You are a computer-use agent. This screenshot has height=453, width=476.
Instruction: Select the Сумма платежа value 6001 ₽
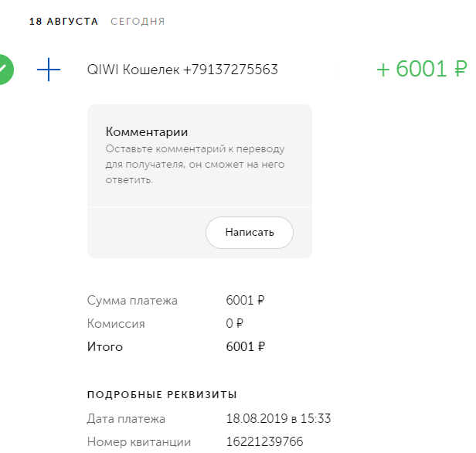246,301
